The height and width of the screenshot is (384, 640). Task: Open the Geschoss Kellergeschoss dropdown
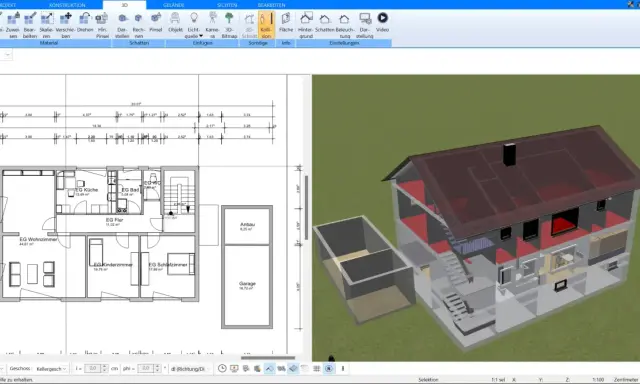tap(51, 368)
